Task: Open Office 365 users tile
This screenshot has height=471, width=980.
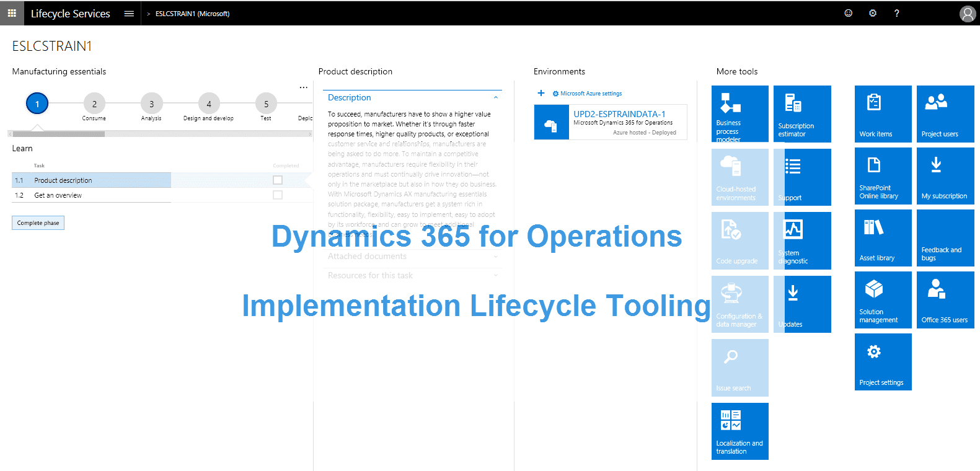Action: point(945,300)
